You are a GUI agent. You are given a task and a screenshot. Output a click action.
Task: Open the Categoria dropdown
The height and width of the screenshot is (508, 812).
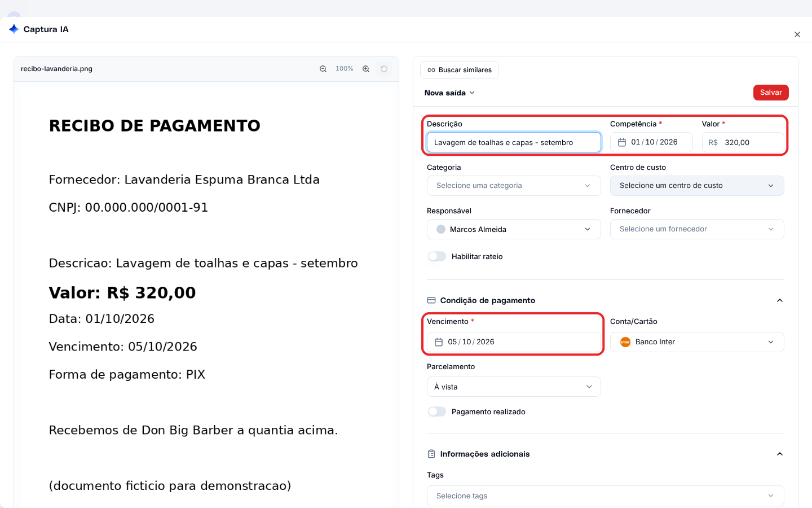click(x=514, y=186)
